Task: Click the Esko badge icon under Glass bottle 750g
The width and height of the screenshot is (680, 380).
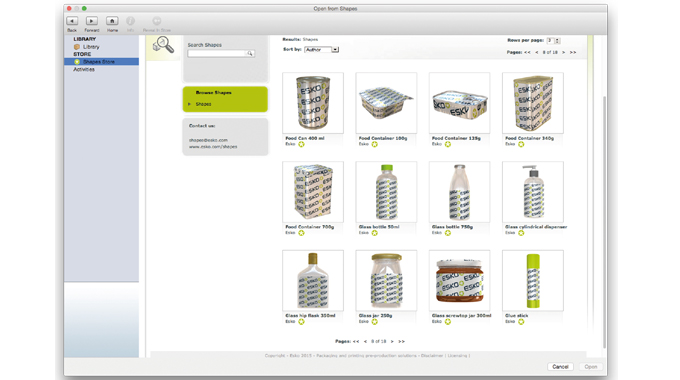Action: pyautogui.click(x=448, y=233)
